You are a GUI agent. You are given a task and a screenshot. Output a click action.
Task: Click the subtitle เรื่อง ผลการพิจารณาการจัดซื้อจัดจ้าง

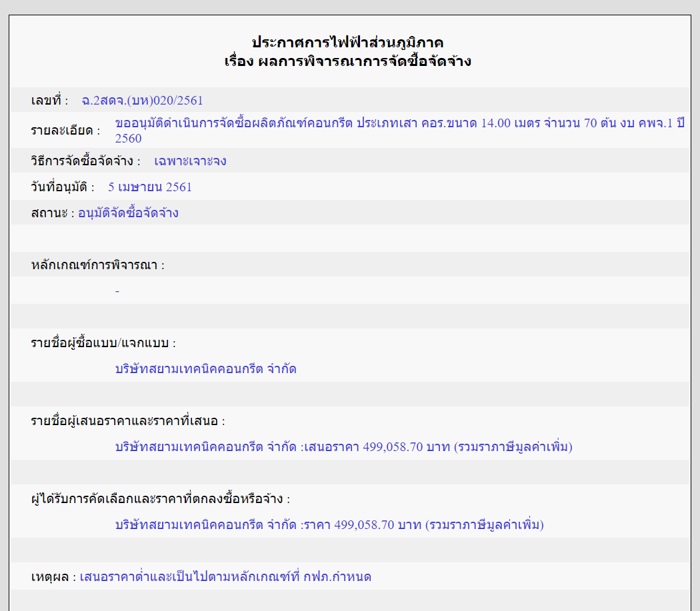coord(347,61)
